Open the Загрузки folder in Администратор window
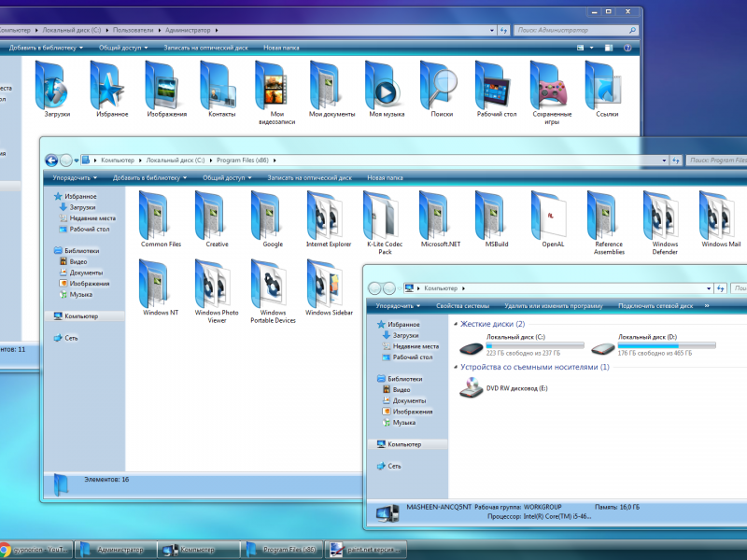The image size is (747, 560). [x=53, y=89]
